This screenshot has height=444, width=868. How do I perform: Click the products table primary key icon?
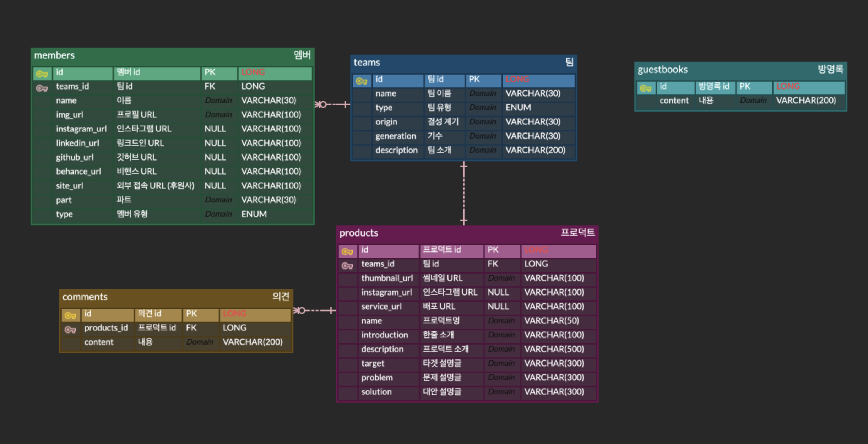coord(347,251)
